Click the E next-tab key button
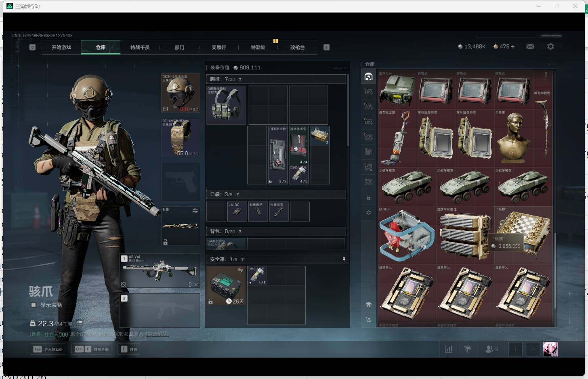The image size is (588, 379). click(x=326, y=47)
